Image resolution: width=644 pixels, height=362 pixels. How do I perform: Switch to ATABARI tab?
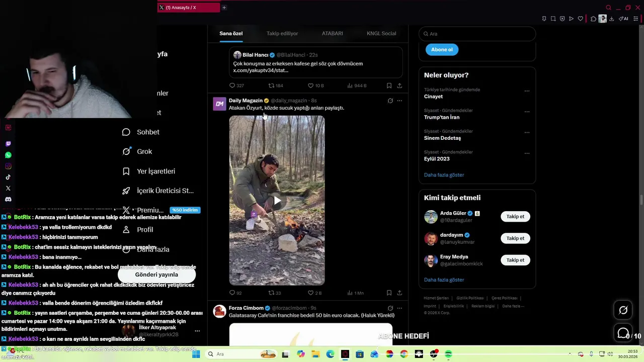tap(333, 33)
